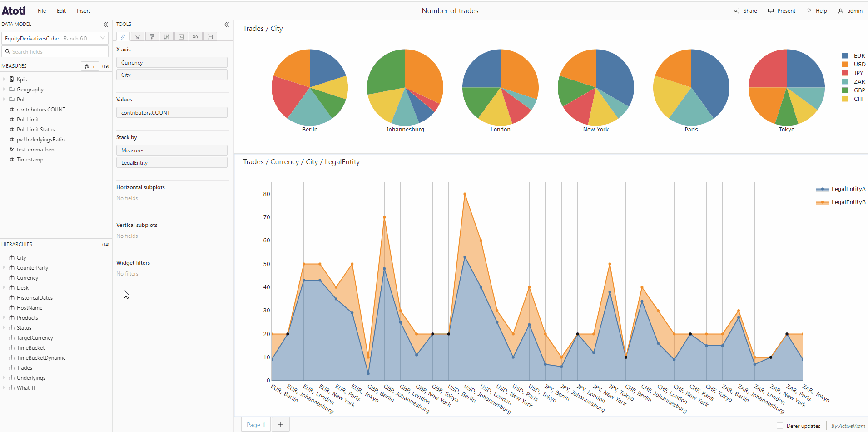The height and width of the screenshot is (432, 868).
Task: Expand the Geography measure folder
Action: pos(4,89)
